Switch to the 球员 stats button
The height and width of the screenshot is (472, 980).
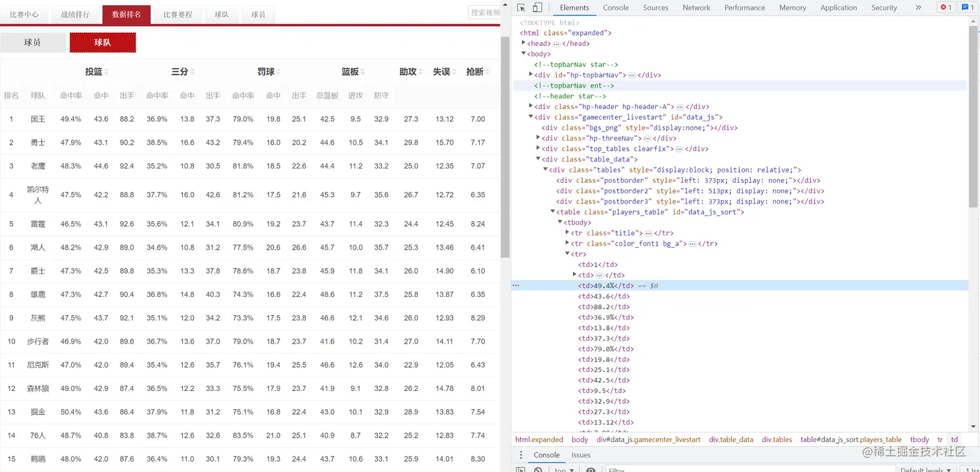pos(32,43)
